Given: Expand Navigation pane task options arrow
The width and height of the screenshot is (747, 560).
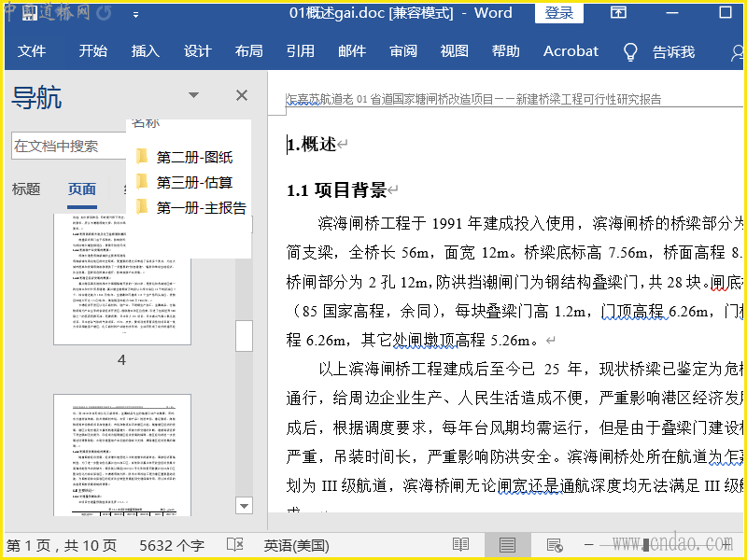Looking at the screenshot, I should point(193,95).
